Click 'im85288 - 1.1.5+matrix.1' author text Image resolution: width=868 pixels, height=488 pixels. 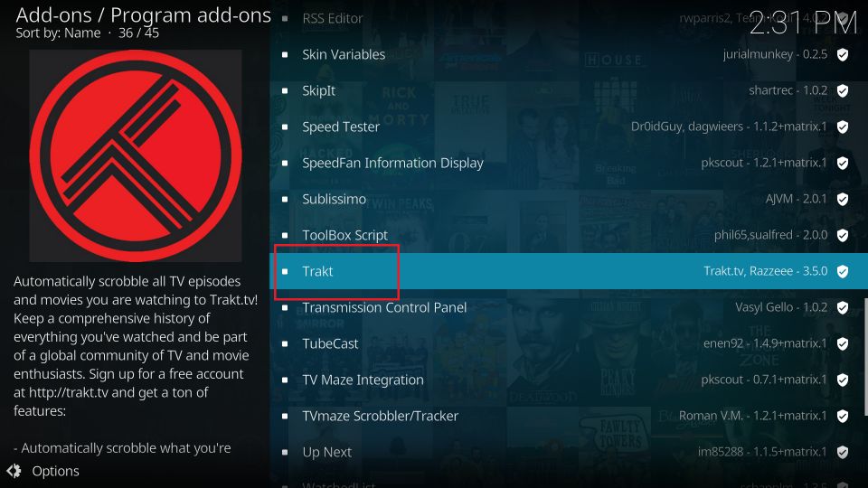[762, 452]
